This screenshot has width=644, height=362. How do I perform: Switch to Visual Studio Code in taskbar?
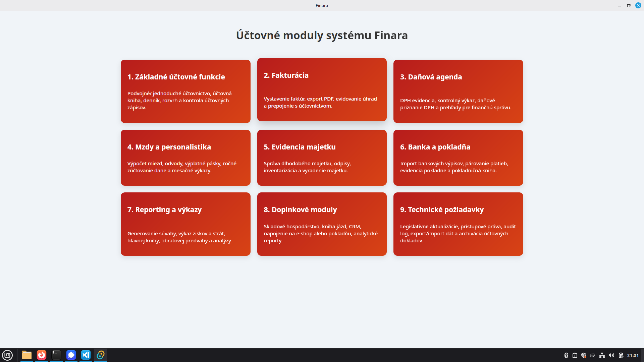click(x=86, y=355)
